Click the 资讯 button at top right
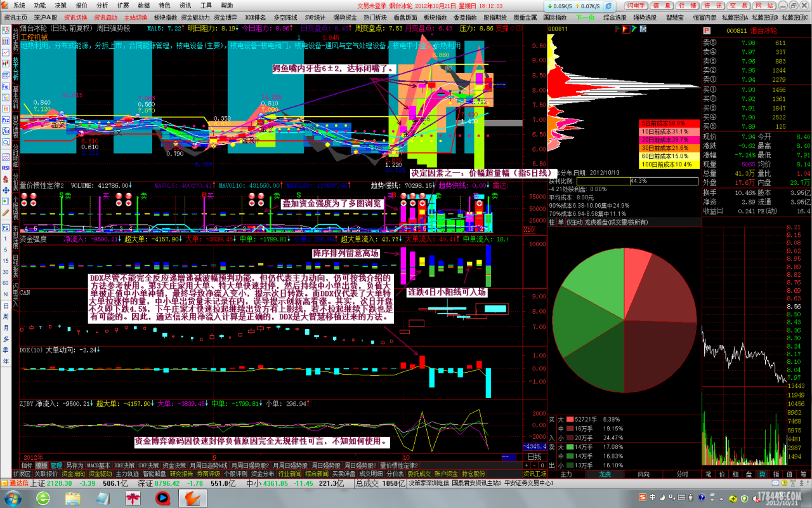Image resolution: width=812 pixels, height=508 pixels. coord(713,5)
